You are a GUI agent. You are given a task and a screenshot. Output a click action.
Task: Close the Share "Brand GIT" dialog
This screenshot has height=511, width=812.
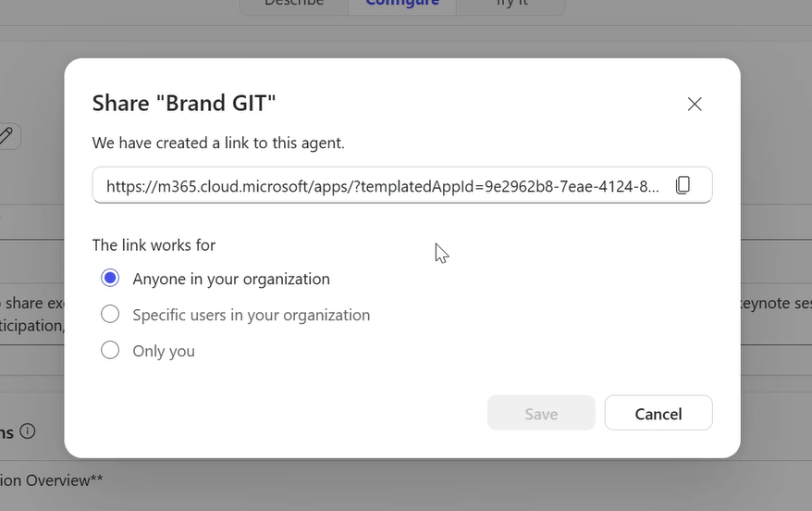[695, 105]
